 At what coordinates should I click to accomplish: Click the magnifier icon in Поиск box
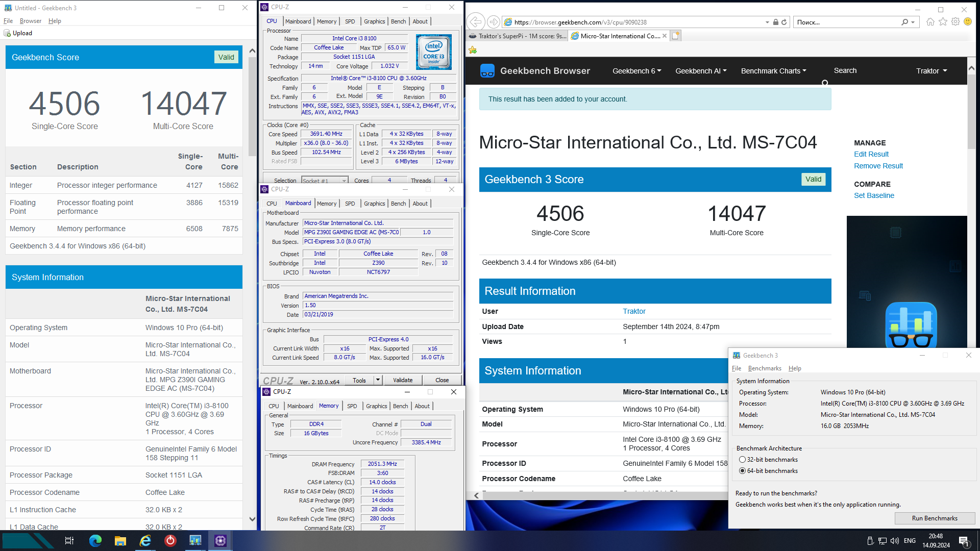(x=904, y=22)
